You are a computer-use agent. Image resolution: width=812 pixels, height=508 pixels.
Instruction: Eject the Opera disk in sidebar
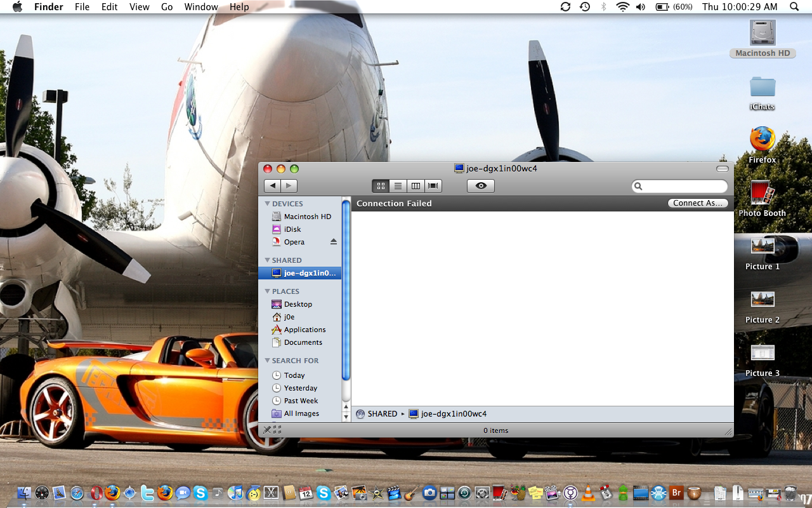point(334,242)
